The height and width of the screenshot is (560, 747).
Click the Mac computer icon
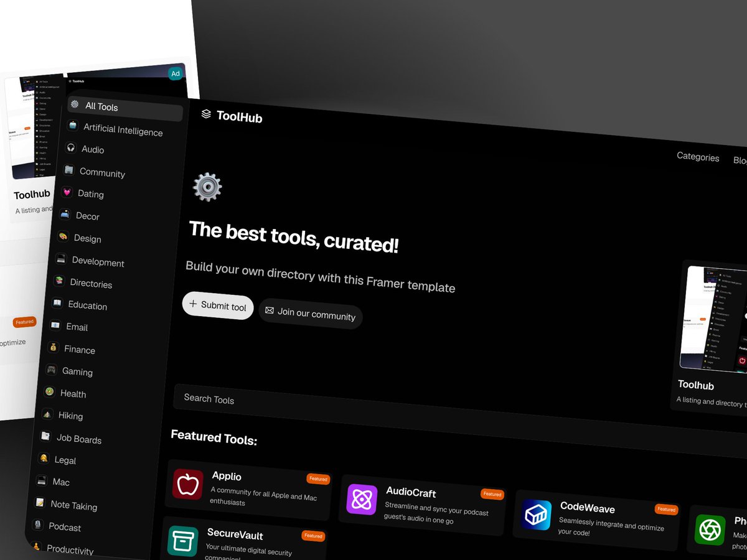tap(42, 480)
